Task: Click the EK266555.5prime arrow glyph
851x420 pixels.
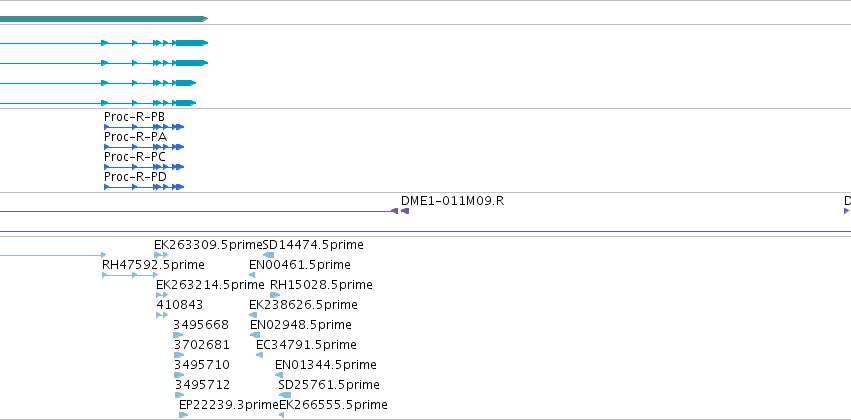Action: 282,415
